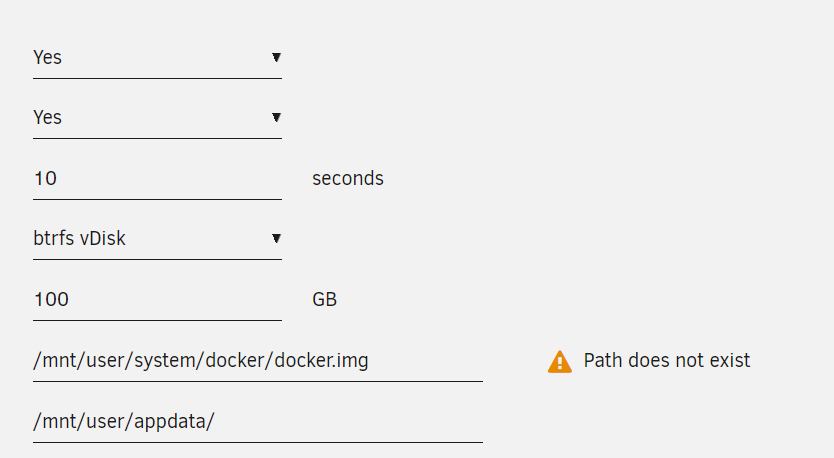The image size is (834, 458).
Task: Click the 'docker.img' filename in the path
Action: tap(321, 361)
